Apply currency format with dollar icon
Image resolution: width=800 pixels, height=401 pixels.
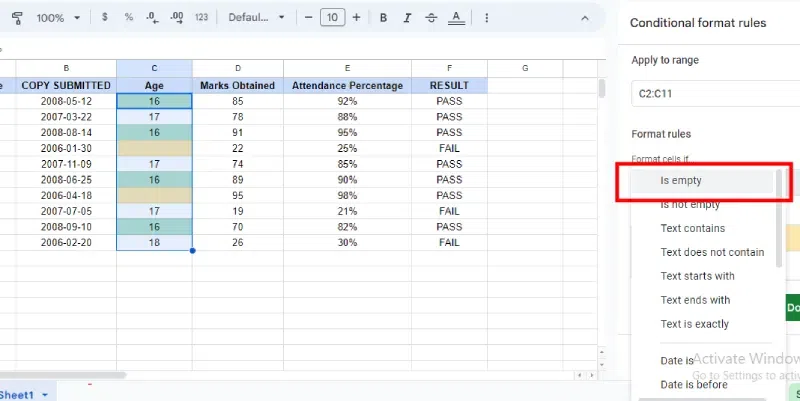[x=105, y=17]
